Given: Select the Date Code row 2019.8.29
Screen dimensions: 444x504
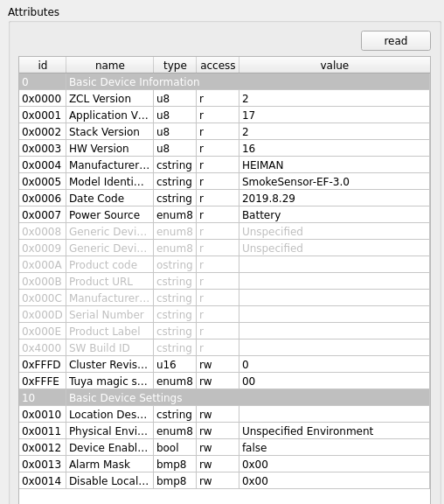Looking at the screenshot, I should (x=225, y=199).
